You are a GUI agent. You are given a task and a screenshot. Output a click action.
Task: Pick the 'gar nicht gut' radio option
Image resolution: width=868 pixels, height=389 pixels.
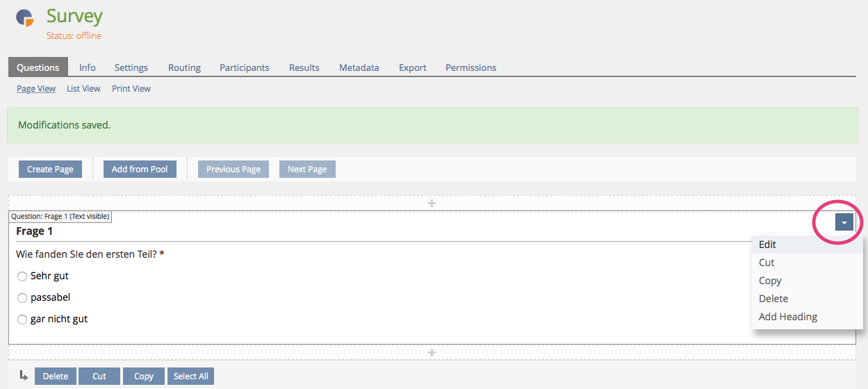tap(22, 320)
